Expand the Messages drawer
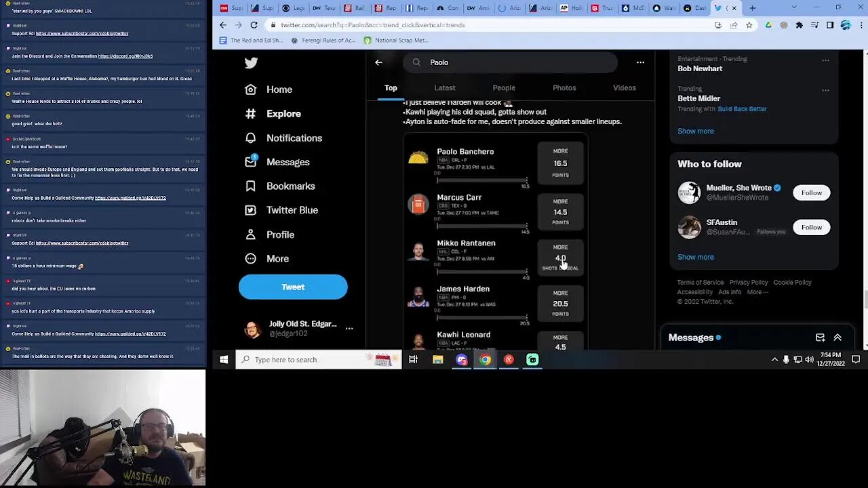 (x=837, y=338)
